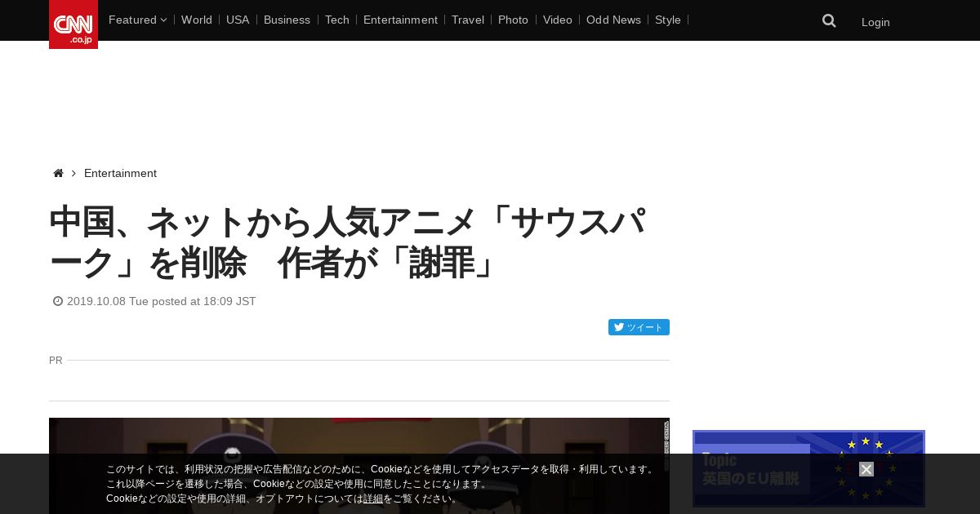This screenshot has width=980, height=514.
Task: Expand the Featured dropdown menu
Action: [x=137, y=20]
